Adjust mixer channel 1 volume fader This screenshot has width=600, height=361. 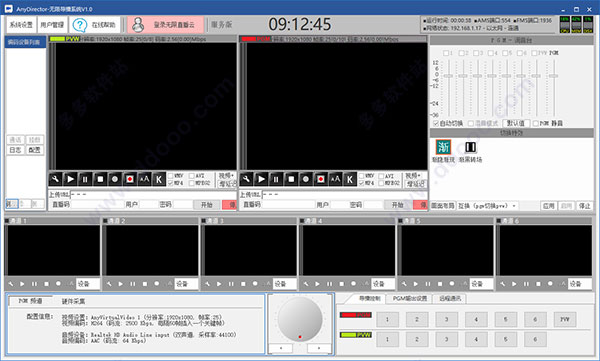448,76
